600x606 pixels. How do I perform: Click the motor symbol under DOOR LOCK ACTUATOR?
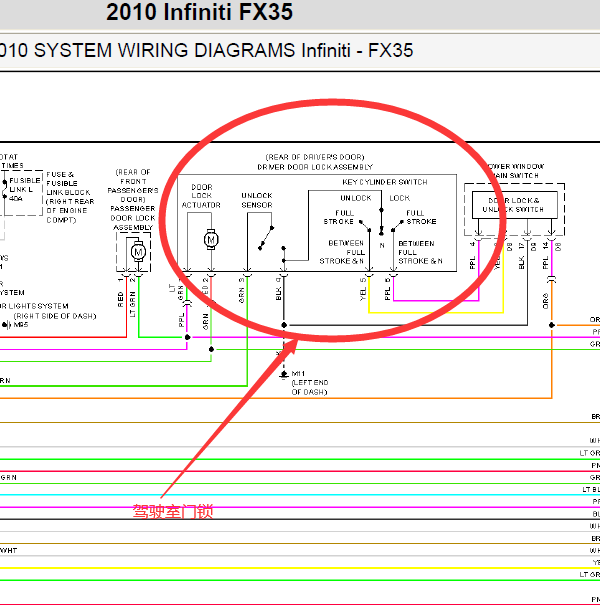211,240
